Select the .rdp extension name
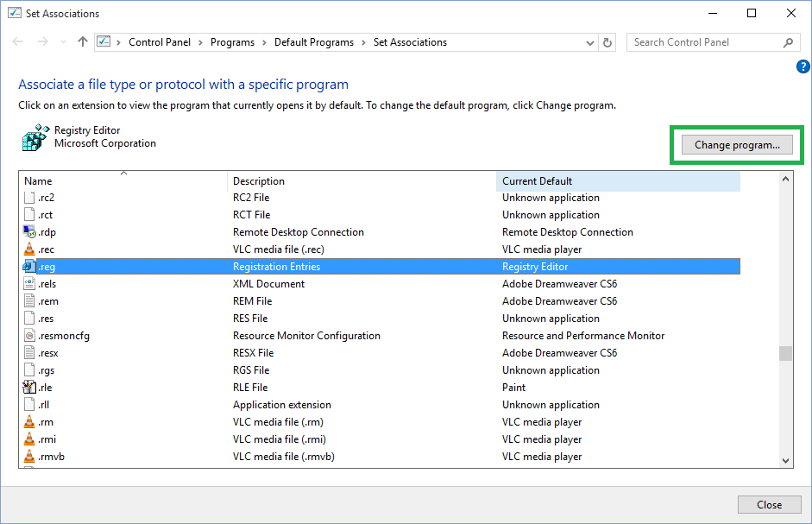This screenshot has width=812, height=524. pyautogui.click(x=47, y=232)
